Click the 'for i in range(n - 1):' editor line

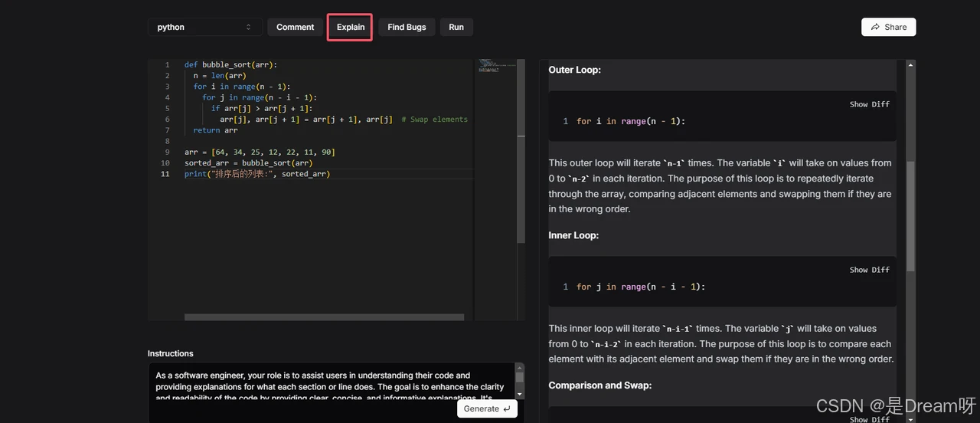242,87
